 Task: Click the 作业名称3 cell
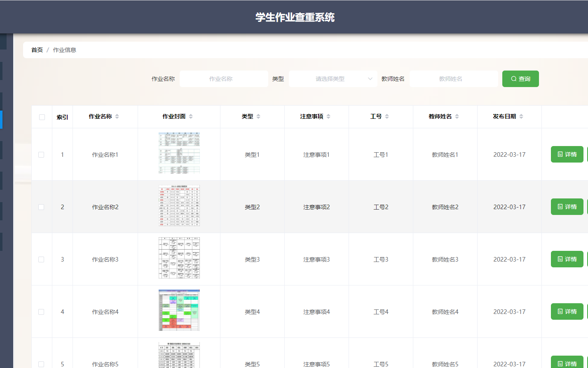[105, 259]
